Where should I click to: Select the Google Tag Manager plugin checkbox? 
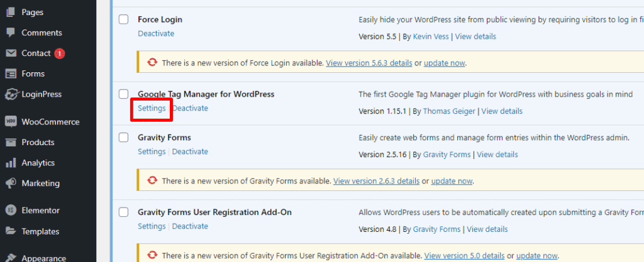click(x=124, y=94)
